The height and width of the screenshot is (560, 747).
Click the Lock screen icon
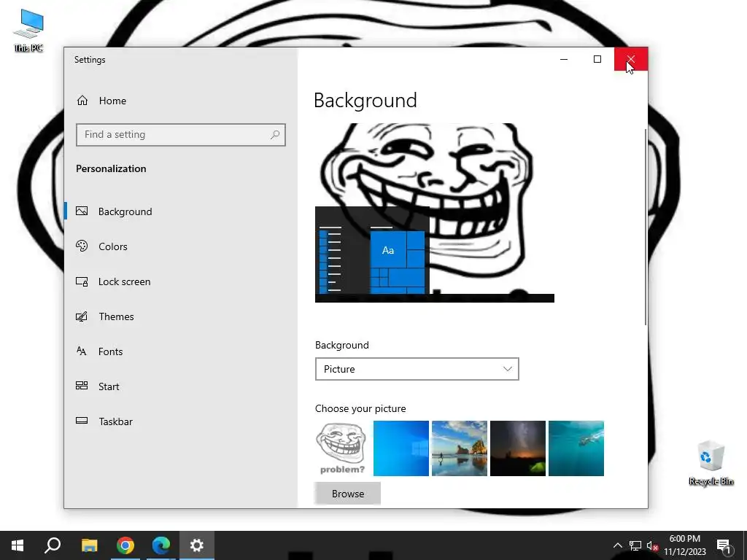click(82, 281)
